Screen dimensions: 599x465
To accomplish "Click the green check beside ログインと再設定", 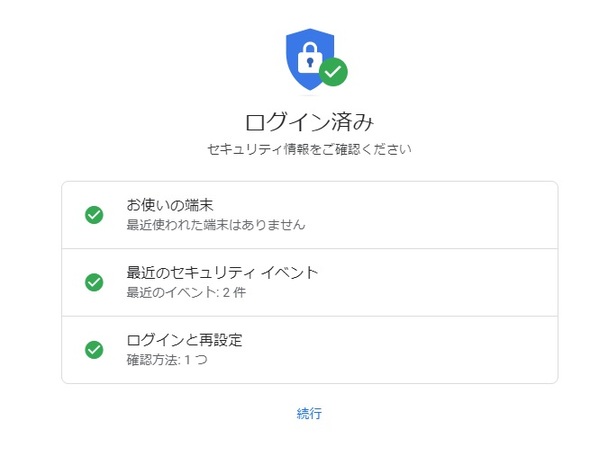I will (94, 350).
